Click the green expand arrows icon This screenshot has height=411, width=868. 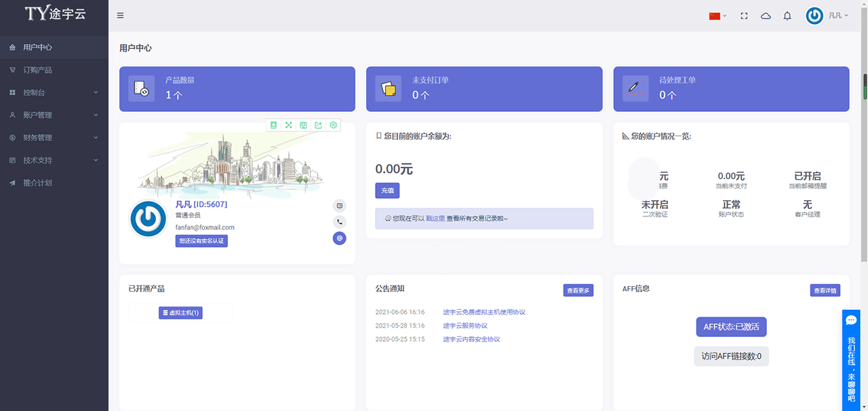(x=288, y=125)
